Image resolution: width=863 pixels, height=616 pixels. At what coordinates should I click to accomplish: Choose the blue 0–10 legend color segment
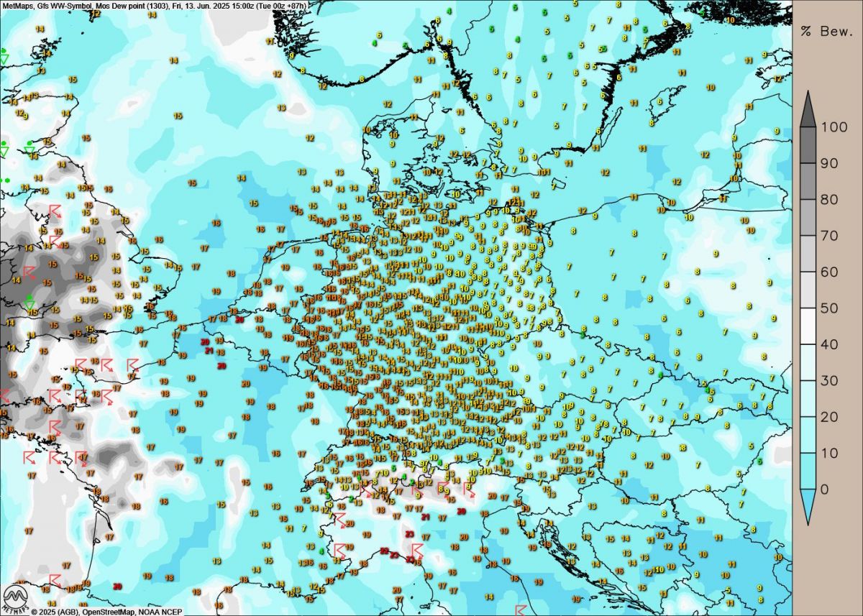(x=808, y=472)
